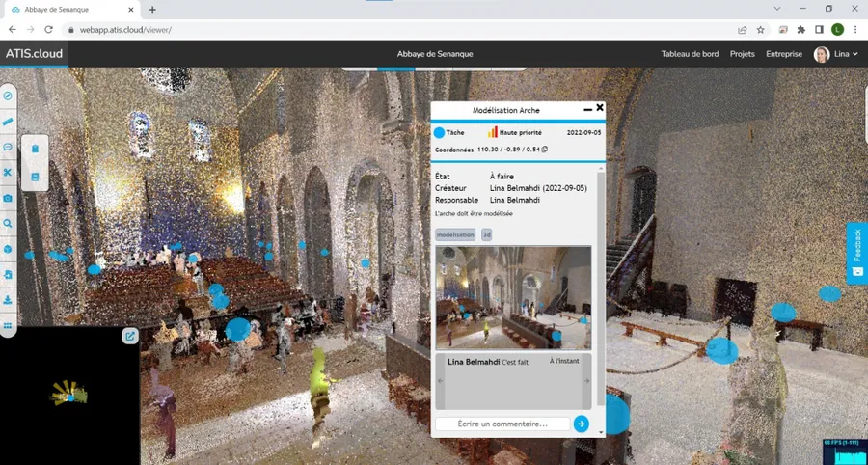
Task: Open the task screenshot thumbnail
Action: pos(513,298)
